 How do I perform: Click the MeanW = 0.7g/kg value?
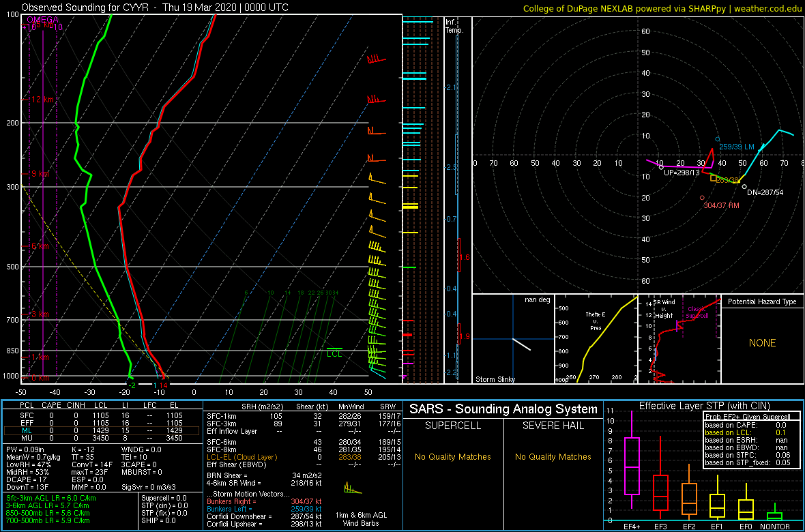coord(32,456)
